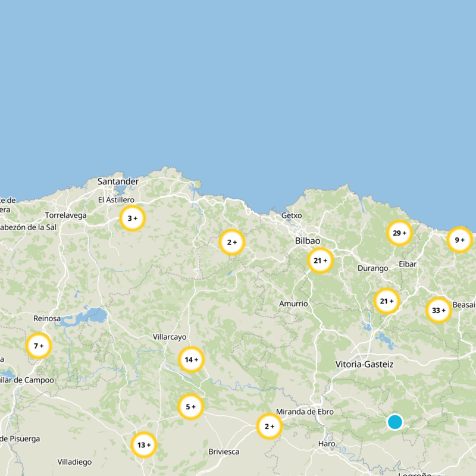Click the Bilbao city label
476x476 pixels.
tap(308, 241)
